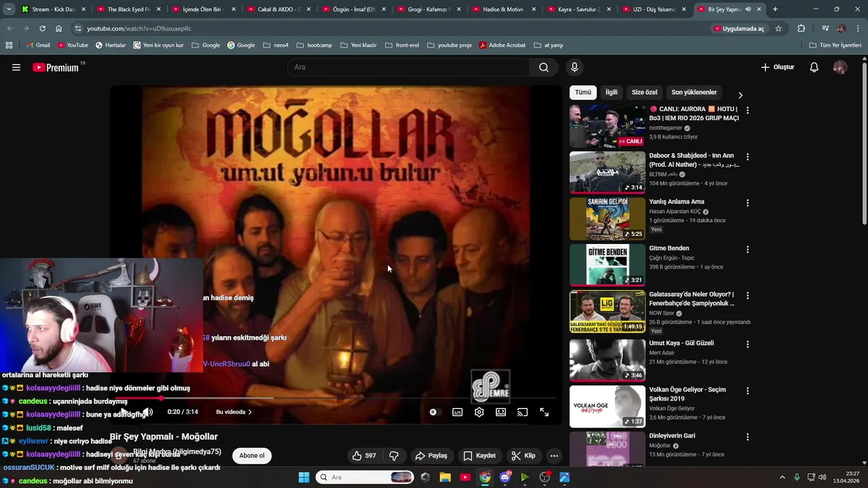
Task: Click the Oluştur create button
Action: pyautogui.click(x=777, y=67)
